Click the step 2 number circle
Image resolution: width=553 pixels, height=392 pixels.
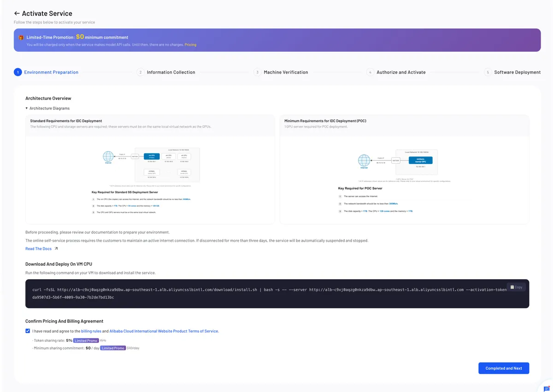141,72
